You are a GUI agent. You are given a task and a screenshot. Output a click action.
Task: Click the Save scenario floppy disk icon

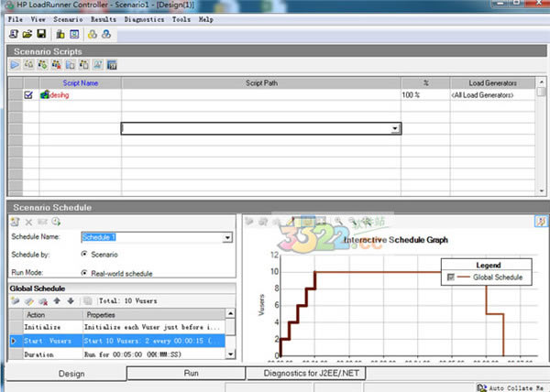pyautogui.click(x=39, y=33)
